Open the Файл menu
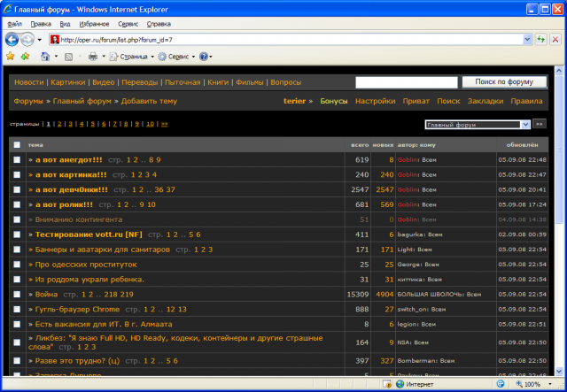The height and width of the screenshot is (392, 567). click(15, 24)
